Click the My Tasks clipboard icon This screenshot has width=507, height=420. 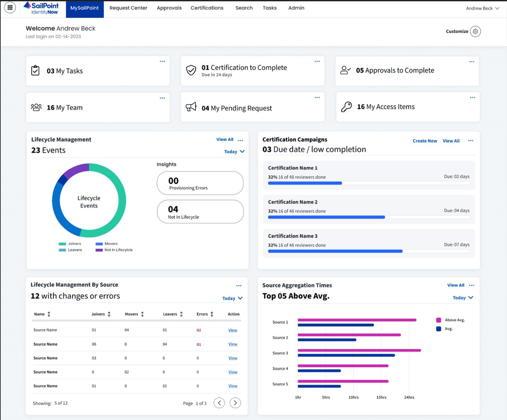[35, 71]
